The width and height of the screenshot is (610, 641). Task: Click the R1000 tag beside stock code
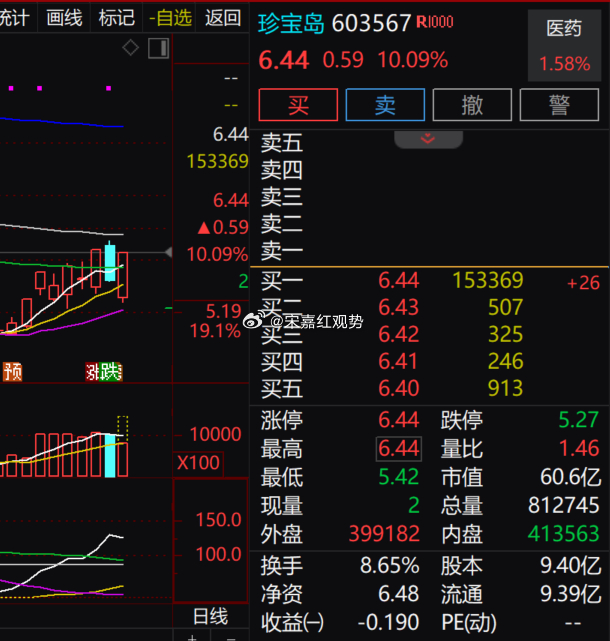[435, 21]
